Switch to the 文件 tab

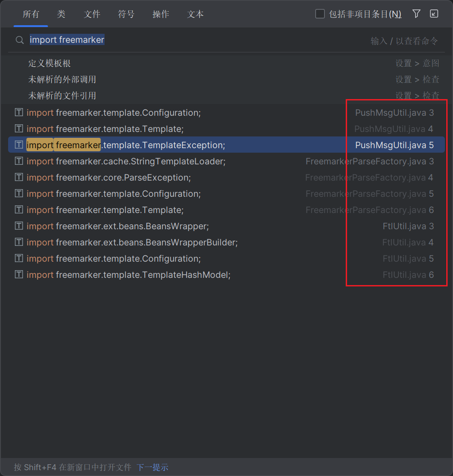pyautogui.click(x=92, y=14)
